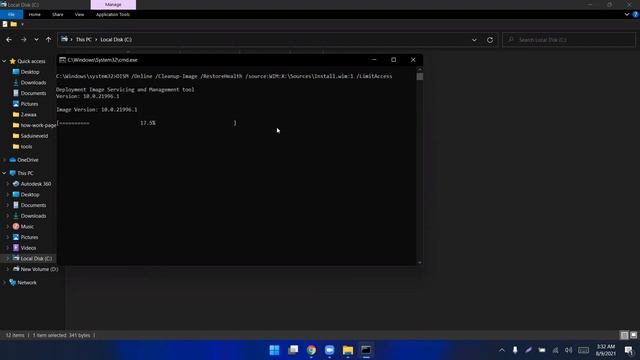Open New Volume (D:) drive
The image size is (640, 360).
click(x=39, y=269)
